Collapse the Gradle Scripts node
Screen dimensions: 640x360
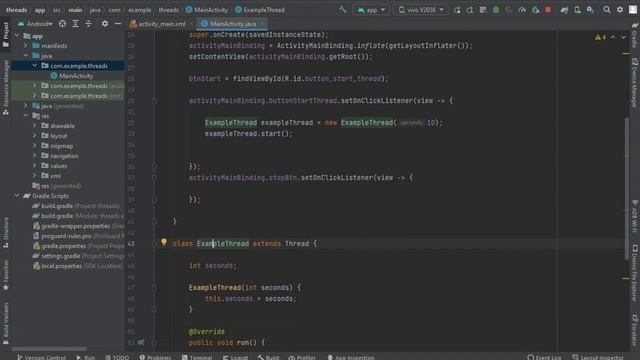[17, 196]
